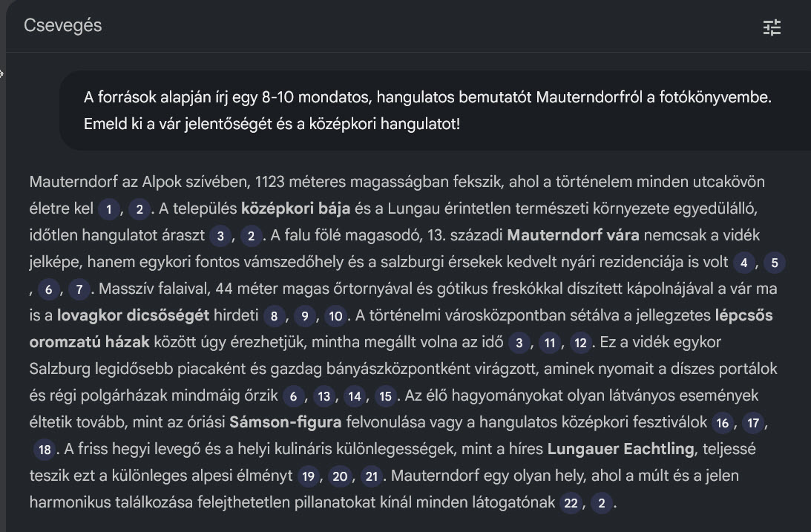Click citation badge number 1
Viewport: 811px width, 532px height.
pyautogui.click(x=108, y=210)
